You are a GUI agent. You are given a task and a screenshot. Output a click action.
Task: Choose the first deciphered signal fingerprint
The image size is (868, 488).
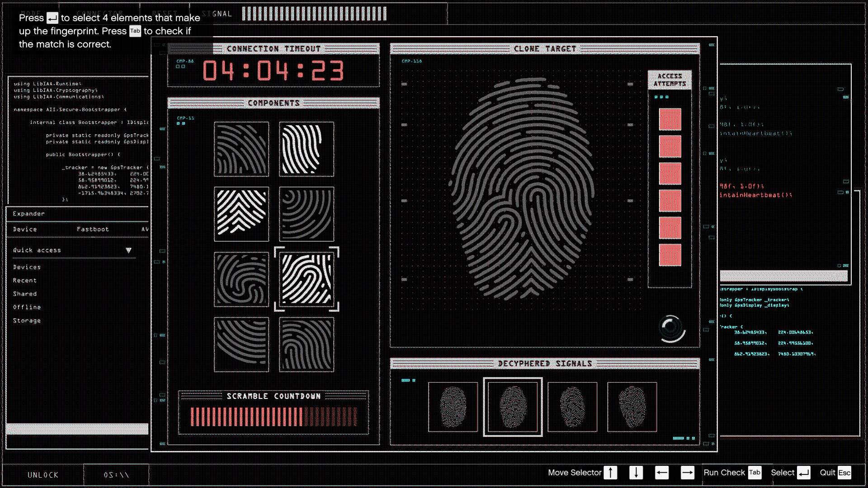point(453,407)
